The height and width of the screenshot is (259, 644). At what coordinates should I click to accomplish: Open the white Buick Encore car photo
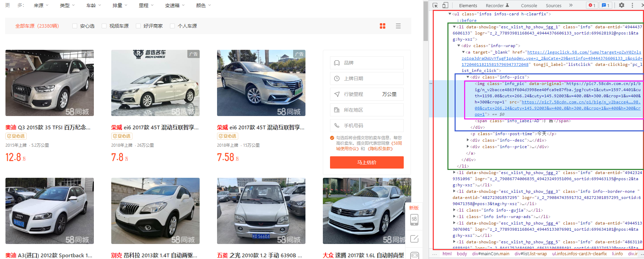[155, 211]
